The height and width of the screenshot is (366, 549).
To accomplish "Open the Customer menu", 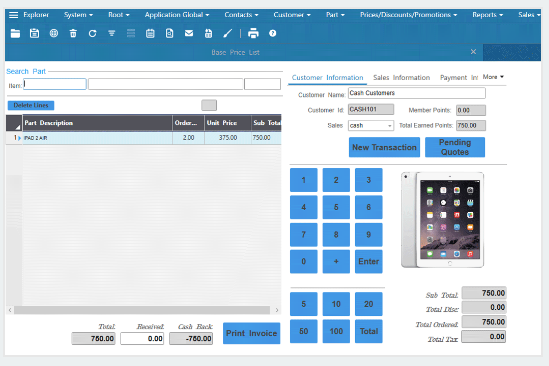I will click(x=292, y=15).
